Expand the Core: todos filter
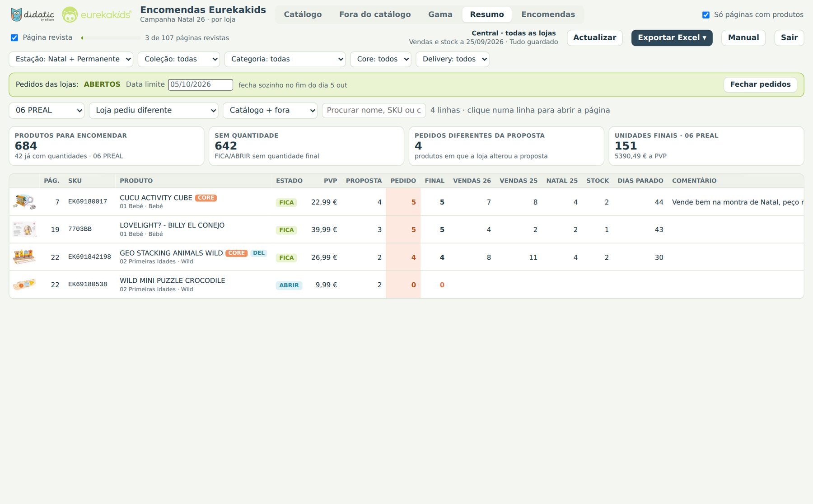 click(381, 59)
